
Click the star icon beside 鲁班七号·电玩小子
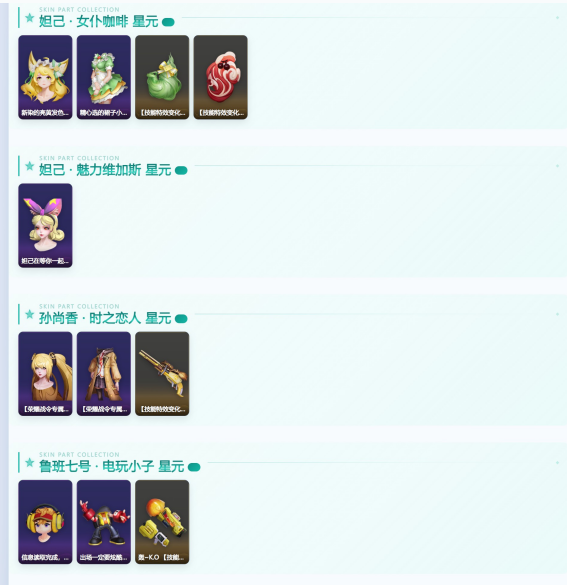click(29, 463)
